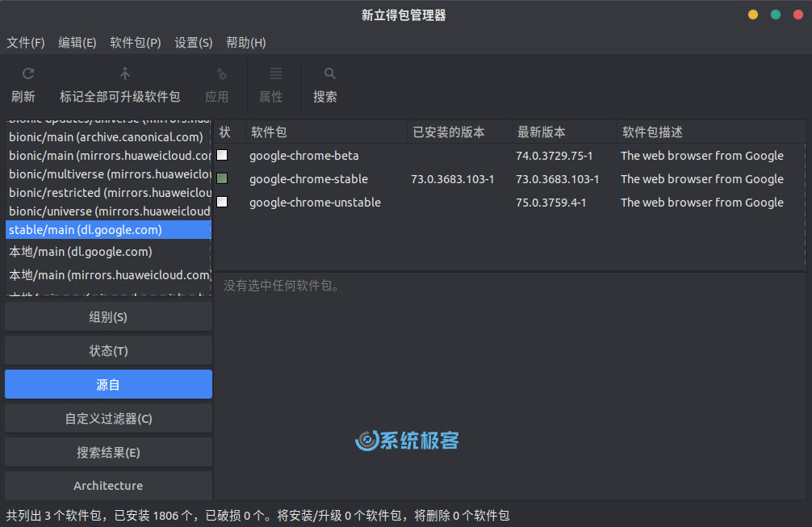Select 本地/main (dl.google.com) origin
Image resolution: width=812 pixels, height=527 pixels.
pyautogui.click(x=107, y=252)
